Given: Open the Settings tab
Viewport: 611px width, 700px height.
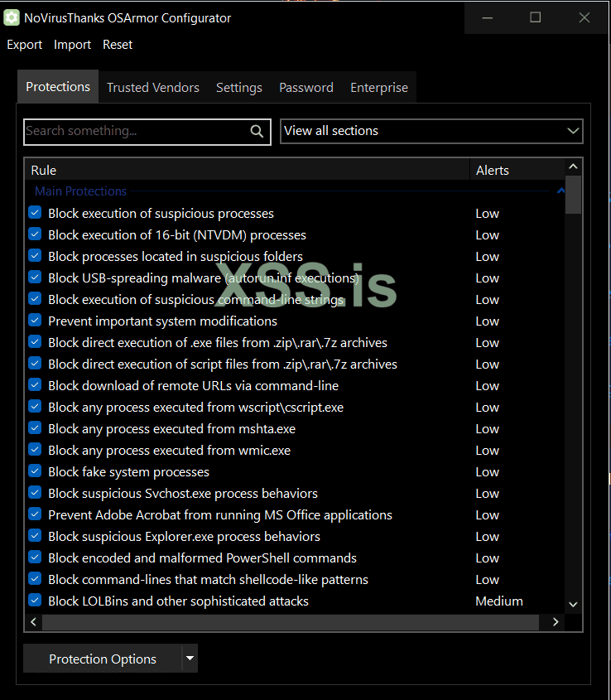Looking at the screenshot, I should (239, 88).
